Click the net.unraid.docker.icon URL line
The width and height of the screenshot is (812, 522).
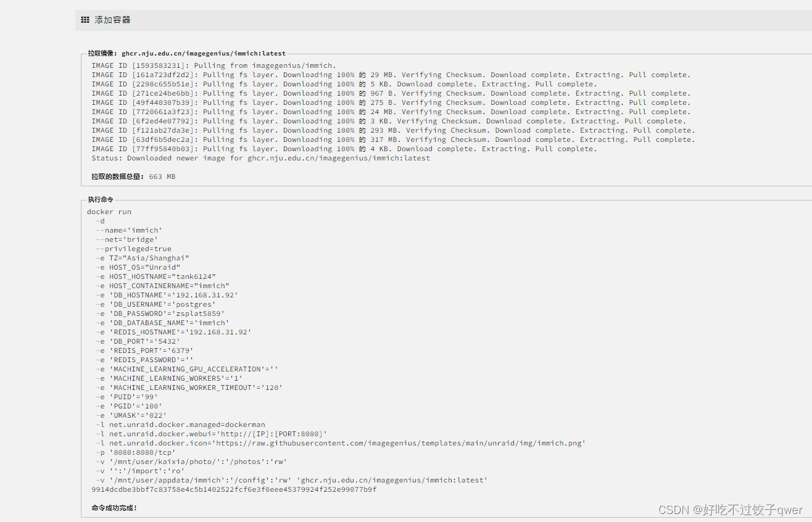[x=341, y=443]
